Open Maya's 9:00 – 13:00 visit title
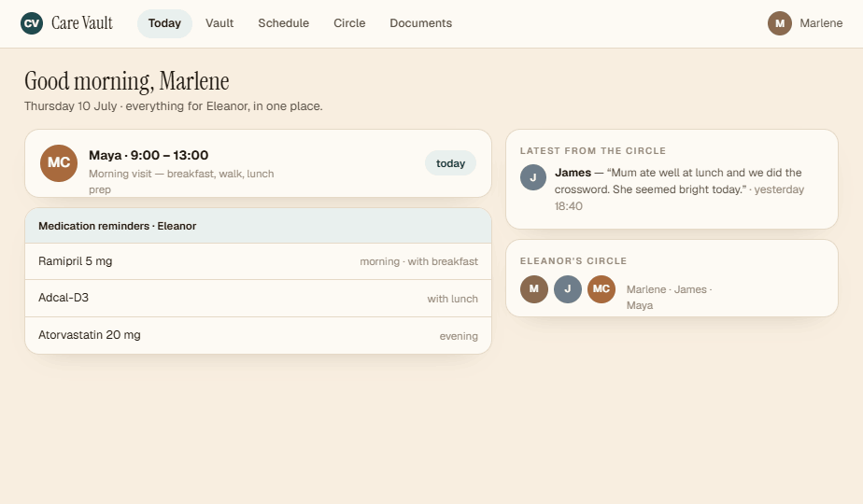This screenshot has height=504, width=863. pyautogui.click(x=149, y=155)
